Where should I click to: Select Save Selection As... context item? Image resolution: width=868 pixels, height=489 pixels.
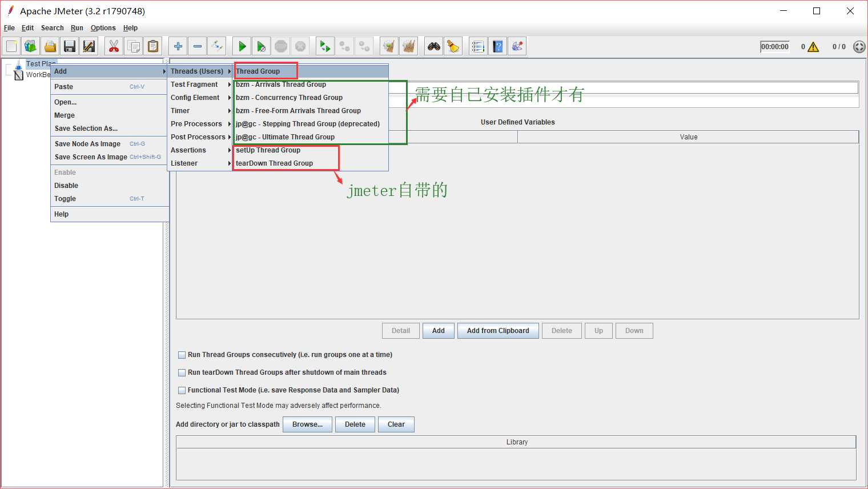(110, 129)
